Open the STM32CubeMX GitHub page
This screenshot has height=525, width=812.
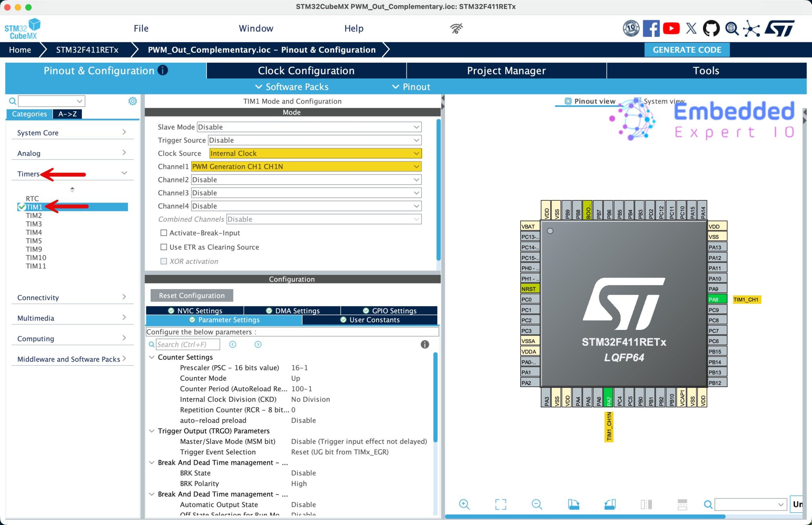point(711,28)
